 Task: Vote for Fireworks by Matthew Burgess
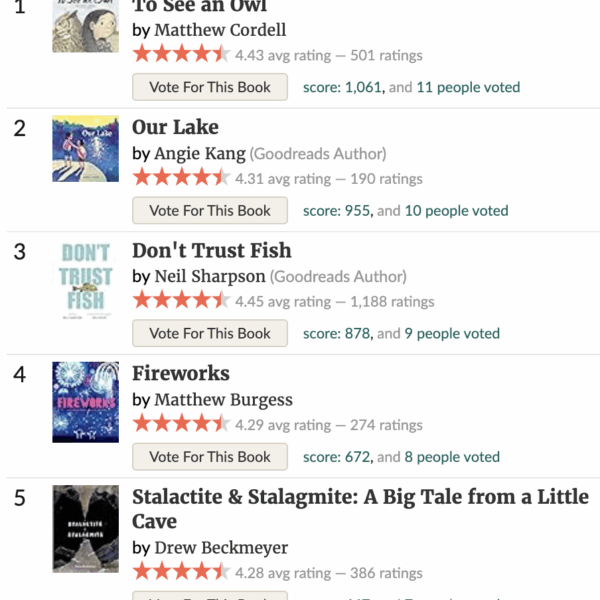pyautogui.click(x=210, y=457)
